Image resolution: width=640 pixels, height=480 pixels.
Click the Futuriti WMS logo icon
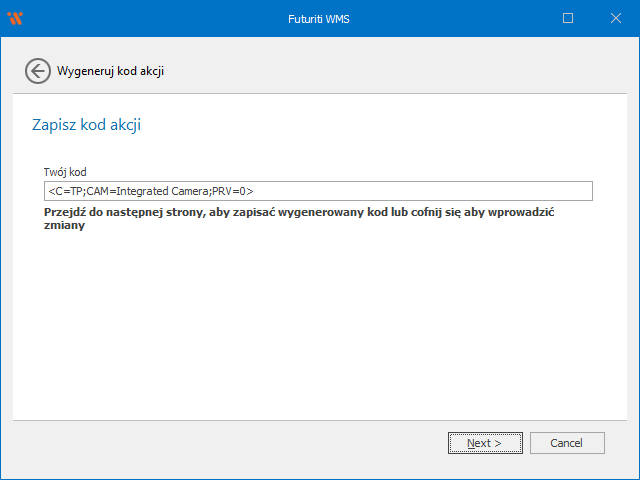point(15,18)
